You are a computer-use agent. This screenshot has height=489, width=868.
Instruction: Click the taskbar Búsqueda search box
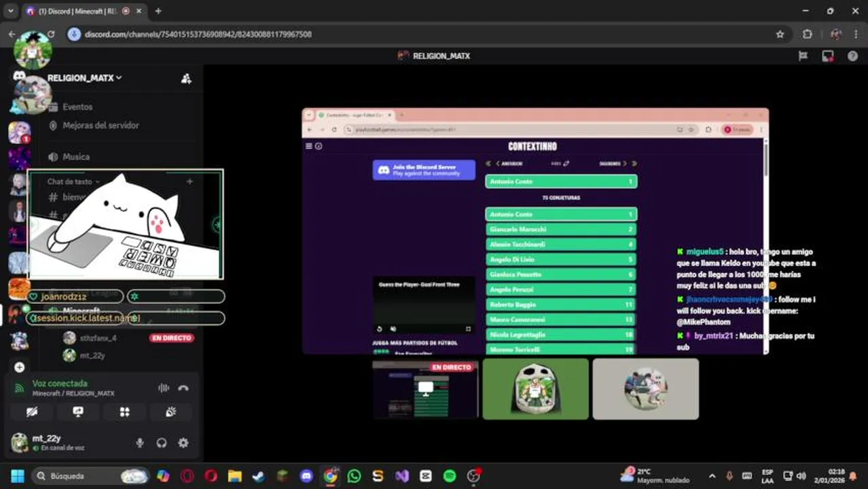(x=91, y=476)
